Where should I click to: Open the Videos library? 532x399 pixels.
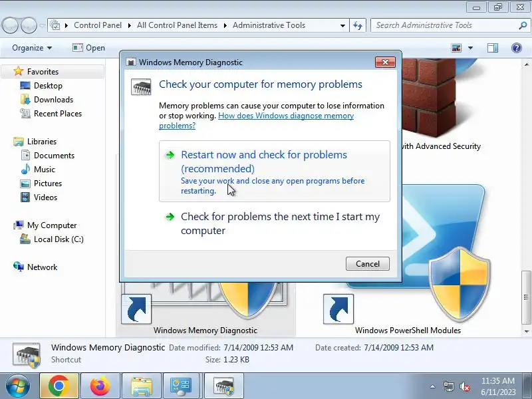click(x=45, y=197)
